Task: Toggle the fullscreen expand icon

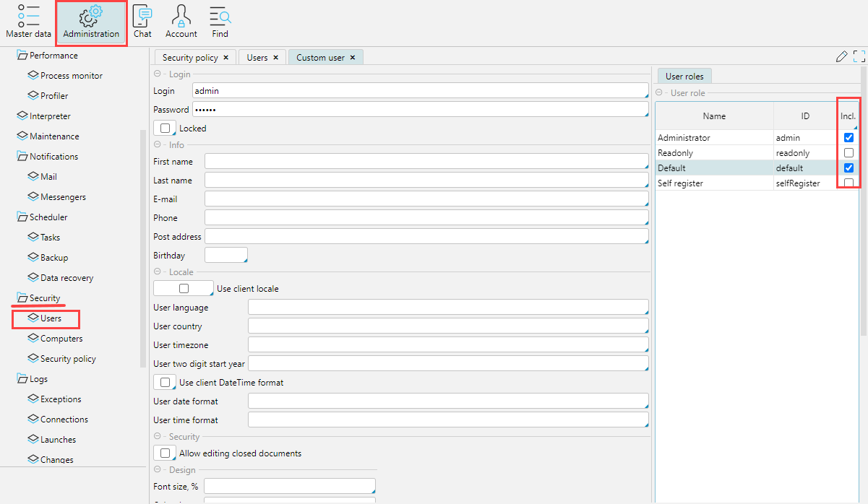Action: coord(859,56)
